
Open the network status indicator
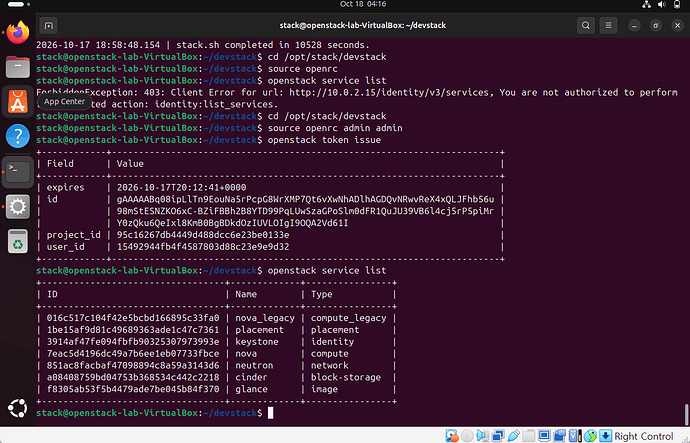(646, 4)
